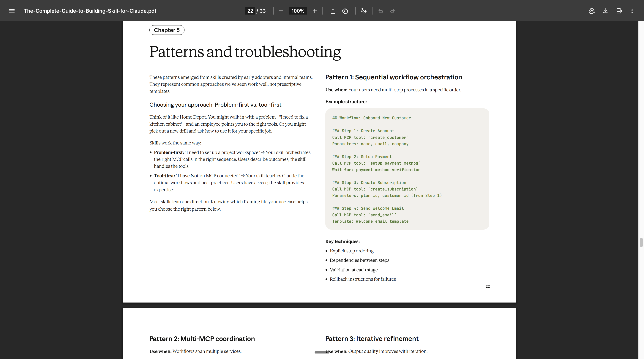This screenshot has width=644, height=359.
Task: Click the 100% zoom level field
Action: pyautogui.click(x=298, y=11)
